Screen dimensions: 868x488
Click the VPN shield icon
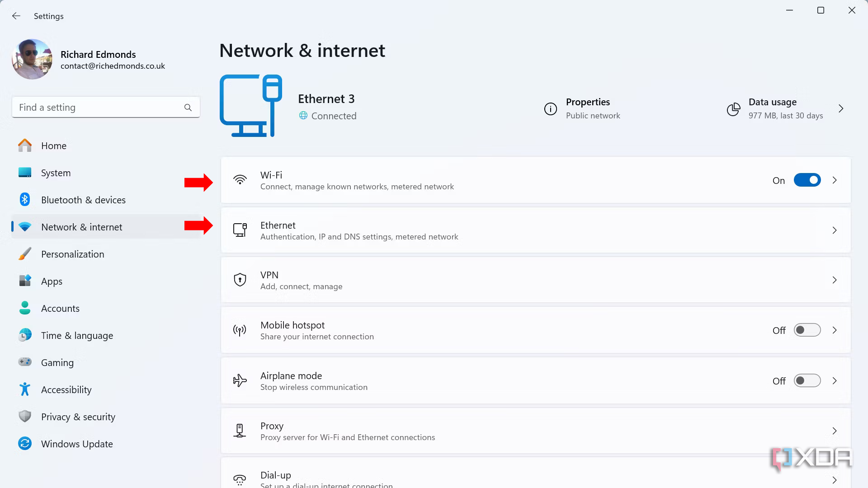[x=240, y=280]
